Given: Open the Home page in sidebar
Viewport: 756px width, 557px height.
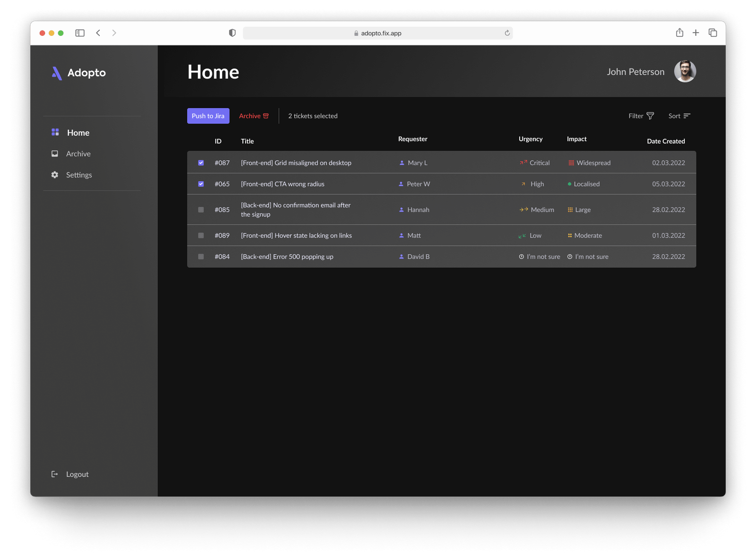Looking at the screenshot, I should point(70,133).
